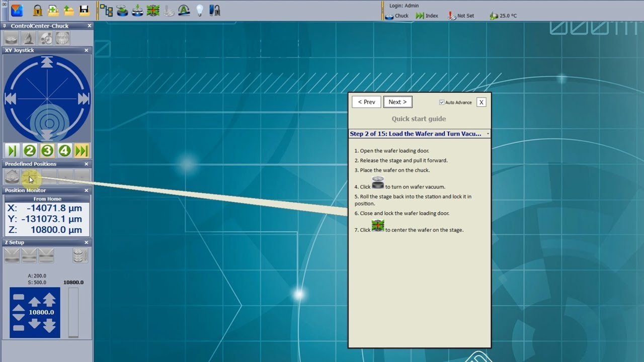
Task: Click the wafer unload green-arrow icon in the toolbar
Action: point(122,10)
